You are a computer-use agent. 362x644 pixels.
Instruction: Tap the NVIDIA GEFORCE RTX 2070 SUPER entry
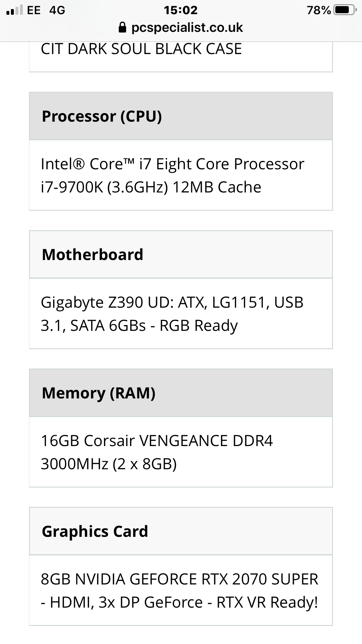pyautogui.click(x=181, y=591)
